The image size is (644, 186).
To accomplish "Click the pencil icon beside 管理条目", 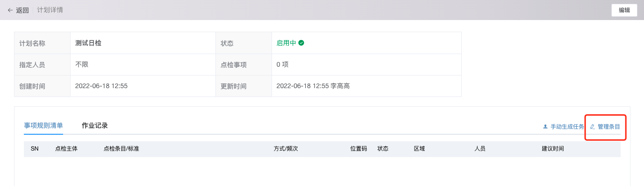I will tap(593, 126).
